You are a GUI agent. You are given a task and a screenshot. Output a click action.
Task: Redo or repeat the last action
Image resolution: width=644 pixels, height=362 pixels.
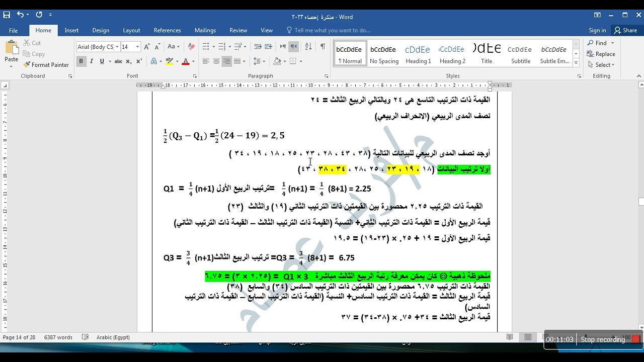pos(39,15)
